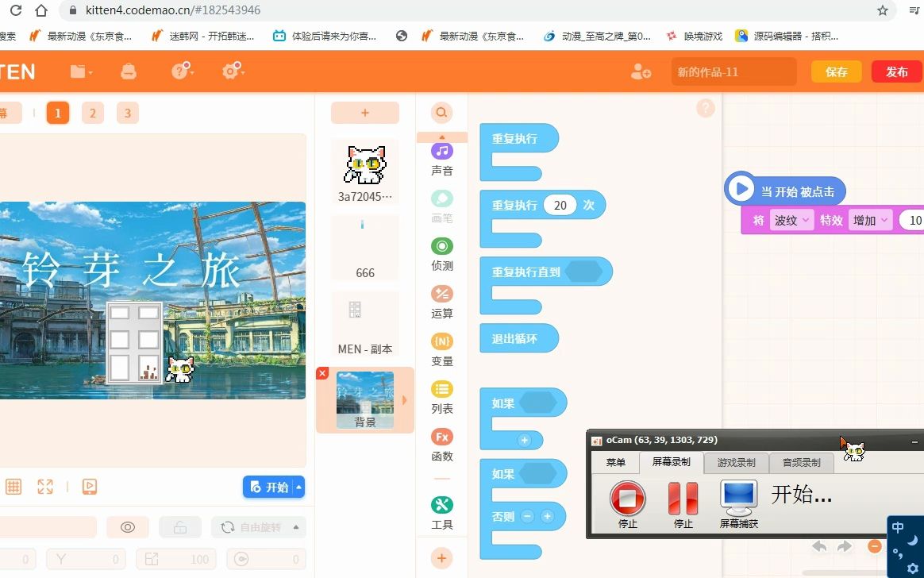Switch to scene tab 2
Viewport: 924px width, 578px height.
click(92, 113)
